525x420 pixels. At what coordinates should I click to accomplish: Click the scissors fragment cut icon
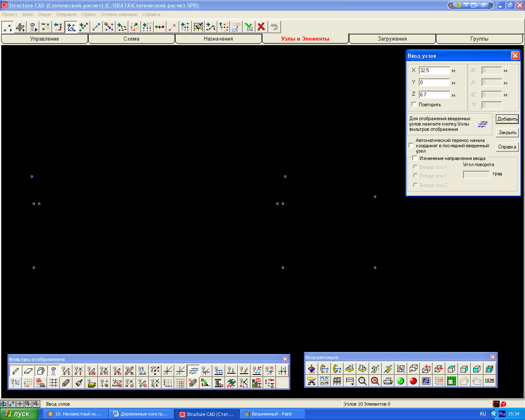(312, 381)
